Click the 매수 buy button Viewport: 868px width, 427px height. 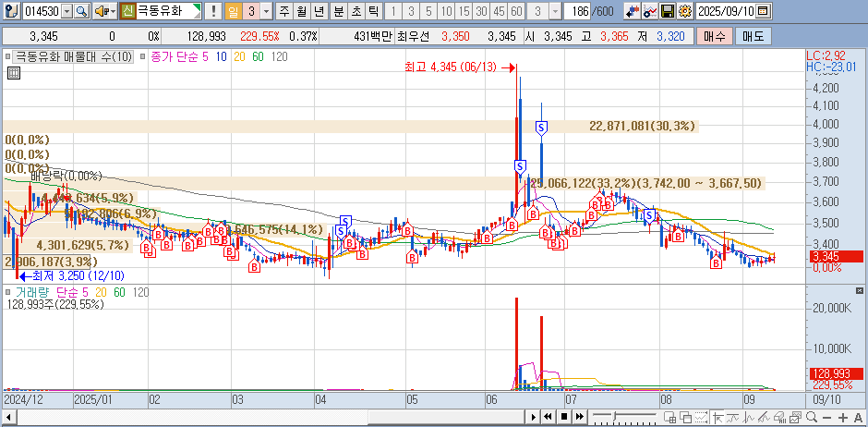(x=715, y=37)
